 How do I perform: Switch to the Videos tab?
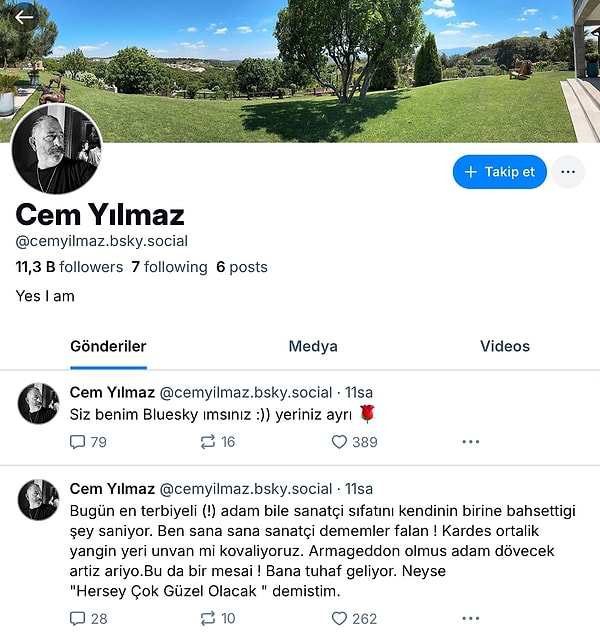pos(505,346)
